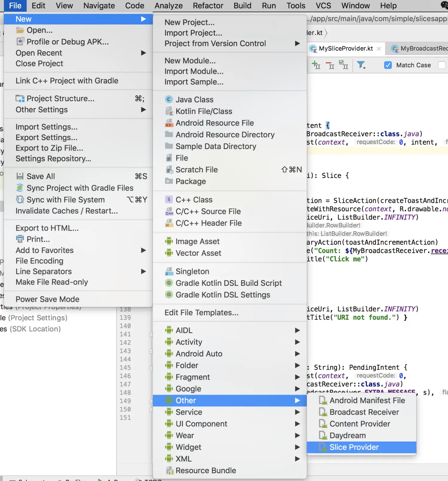The width and height of the screenshot is (448, 481).
Task: Click the Java Class icon
Action: click(169, 99)
